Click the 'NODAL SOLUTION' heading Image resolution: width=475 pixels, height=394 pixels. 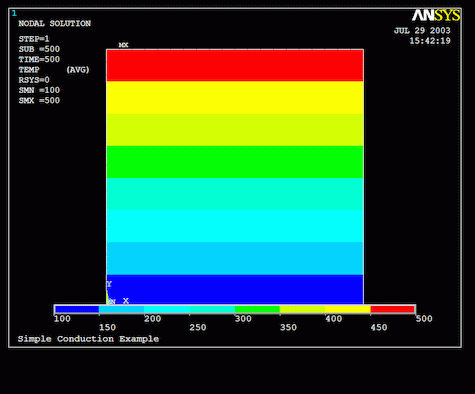click(x=55, y=23)
